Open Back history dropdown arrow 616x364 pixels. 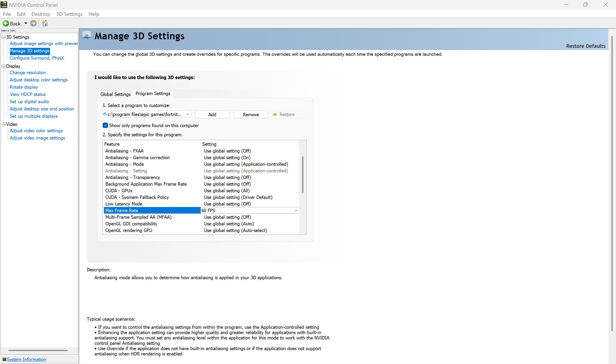click(26, 23)
